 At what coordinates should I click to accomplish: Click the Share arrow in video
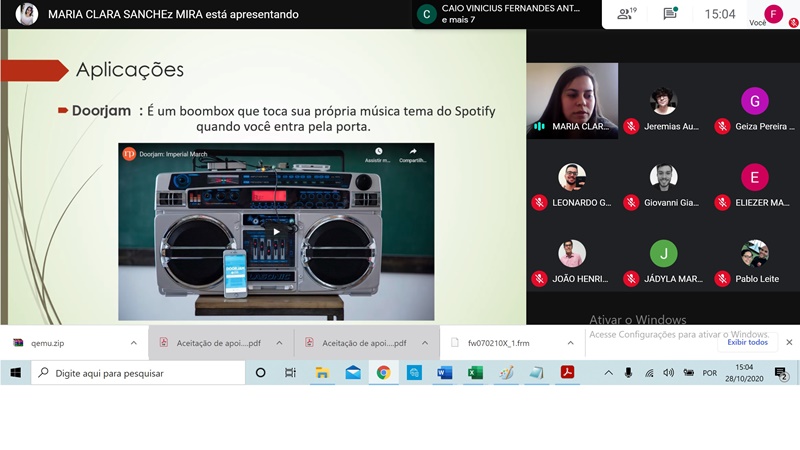(x=413, y=151)
